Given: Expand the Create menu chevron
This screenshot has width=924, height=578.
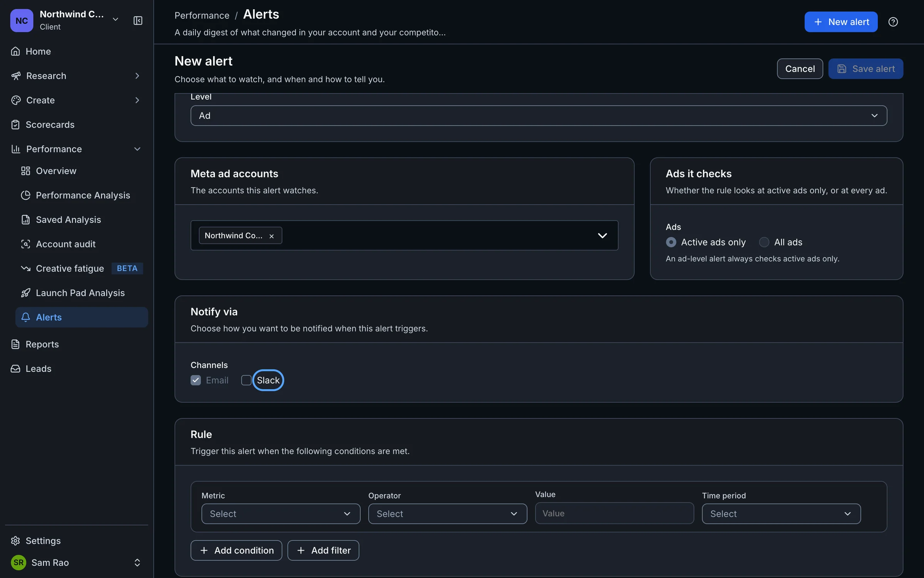Looking at the screenshot, I should click(137, 100).
